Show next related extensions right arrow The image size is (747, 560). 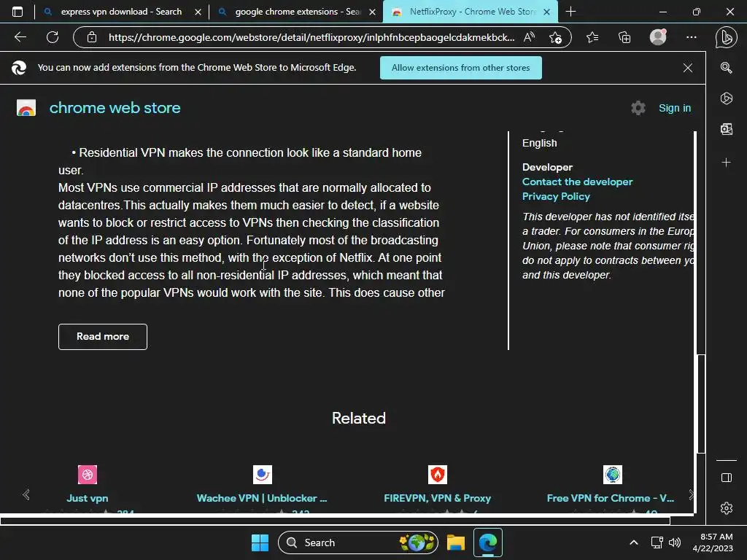coord(691,495)
